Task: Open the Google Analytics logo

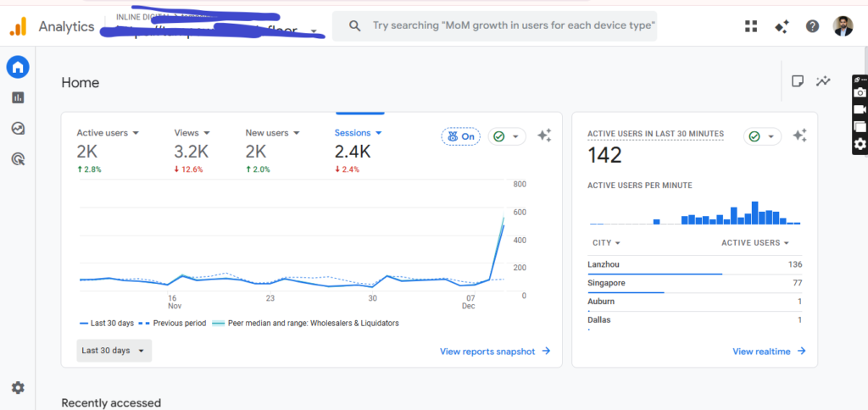Action: click(x=18, y=26)
